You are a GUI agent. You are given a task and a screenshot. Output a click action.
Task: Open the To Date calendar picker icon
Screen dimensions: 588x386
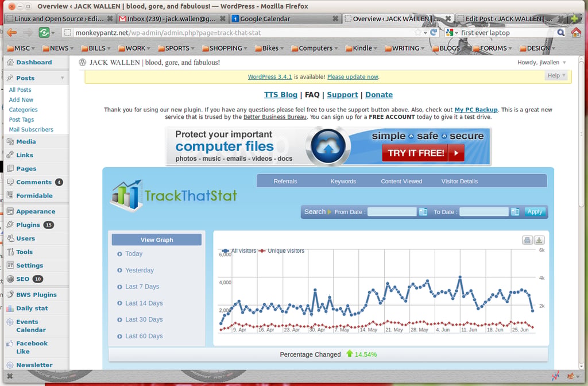(515, 212)
